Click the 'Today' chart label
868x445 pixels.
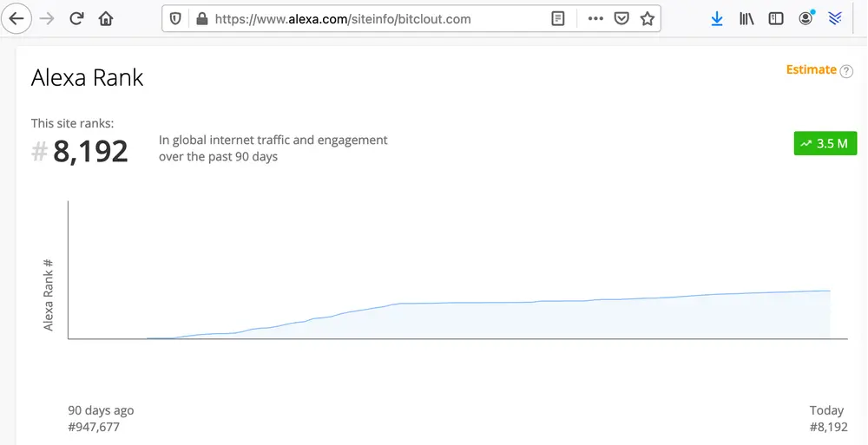[x=826, y=410]
